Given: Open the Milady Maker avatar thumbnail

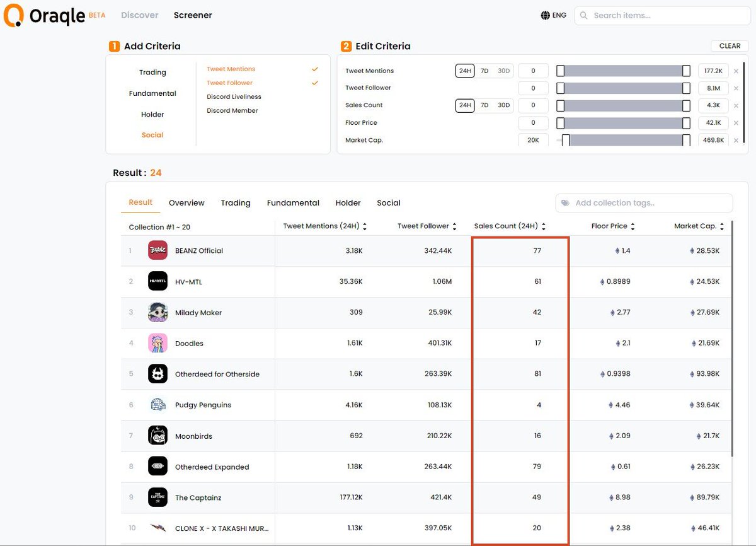Looking at the screenshot, I should click(x=157, y=312).
